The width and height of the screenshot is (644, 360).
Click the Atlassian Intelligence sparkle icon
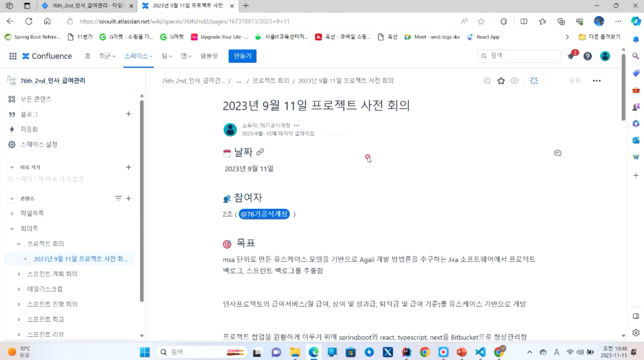pyautogui.click(x=534, y=81)
